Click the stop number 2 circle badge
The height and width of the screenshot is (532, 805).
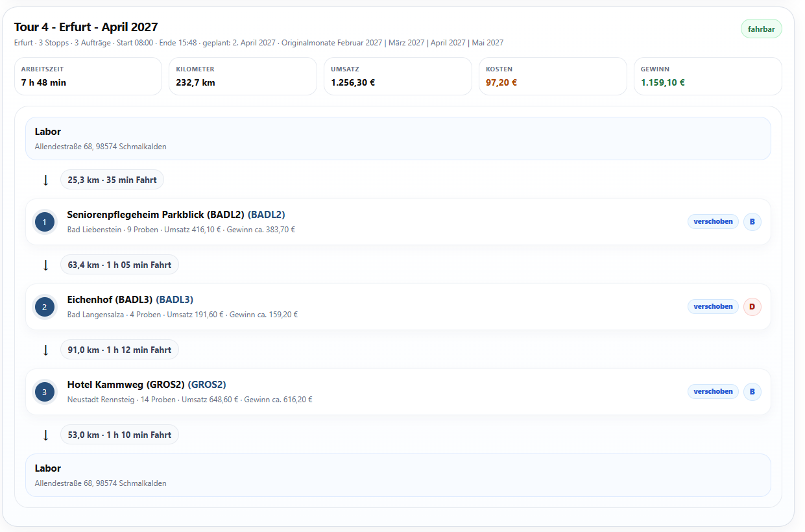(x=44, y=308)
